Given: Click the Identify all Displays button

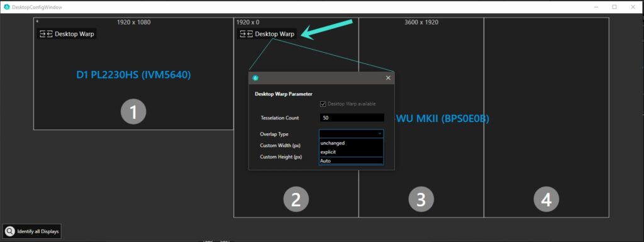Looking at the screenshot, I should pyautogui.click(x=32, y=231).
